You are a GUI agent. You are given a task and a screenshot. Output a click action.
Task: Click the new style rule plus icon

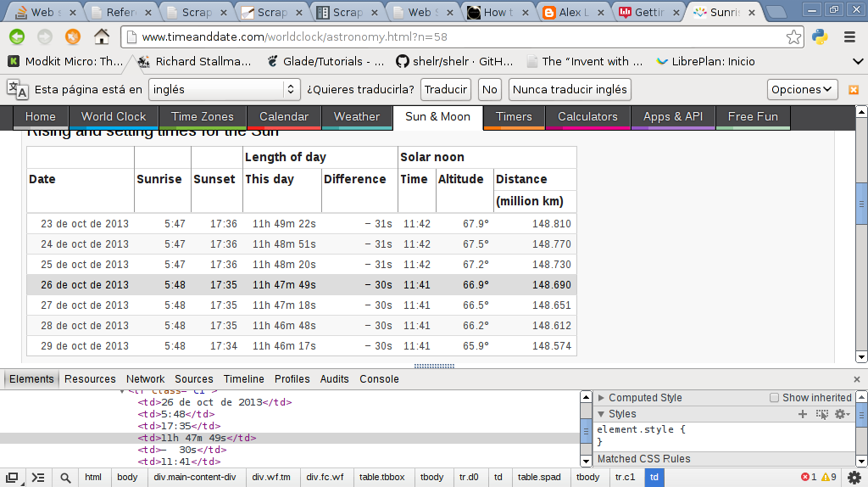pyautogui.click(x=803, y=414)
